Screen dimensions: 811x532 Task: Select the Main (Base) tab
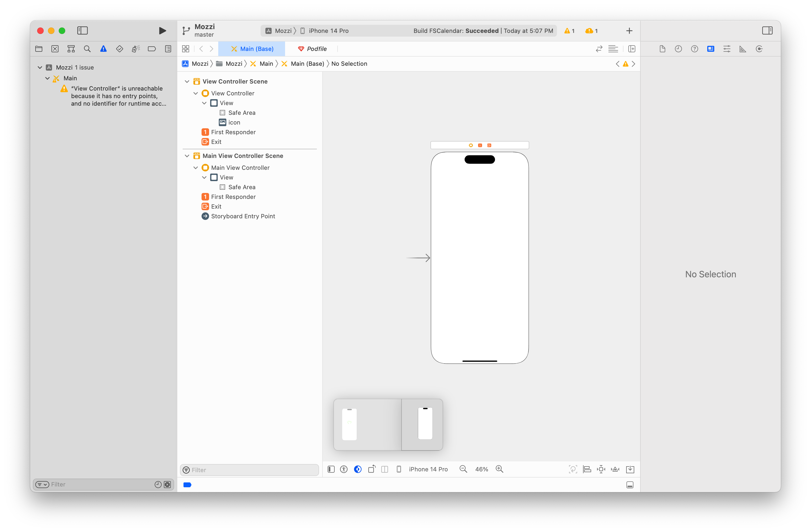pos(252,49)
